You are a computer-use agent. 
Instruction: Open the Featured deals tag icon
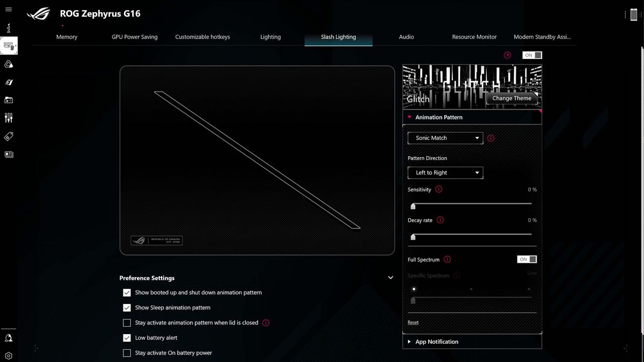pyautogui.click(x=9, y=136)
